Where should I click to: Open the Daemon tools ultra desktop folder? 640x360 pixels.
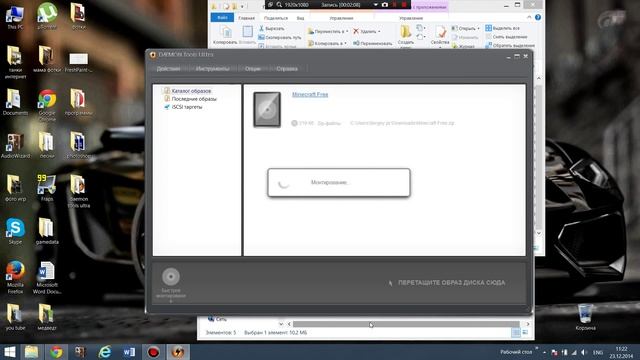click(x=78, y=191)
